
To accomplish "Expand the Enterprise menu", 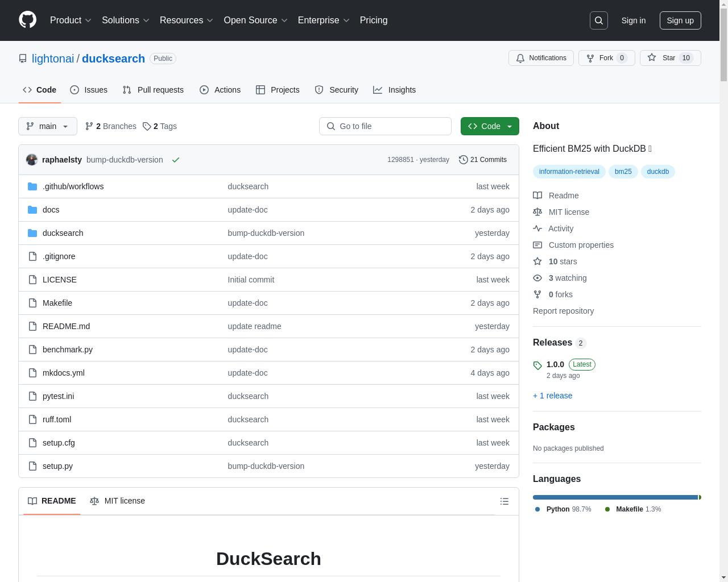I will tap(323, 20).
